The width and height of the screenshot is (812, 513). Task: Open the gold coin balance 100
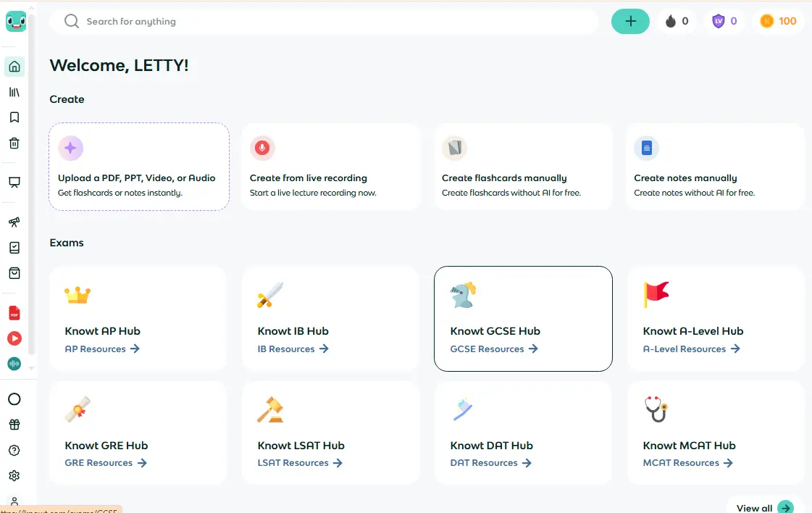tap(778, 21)
